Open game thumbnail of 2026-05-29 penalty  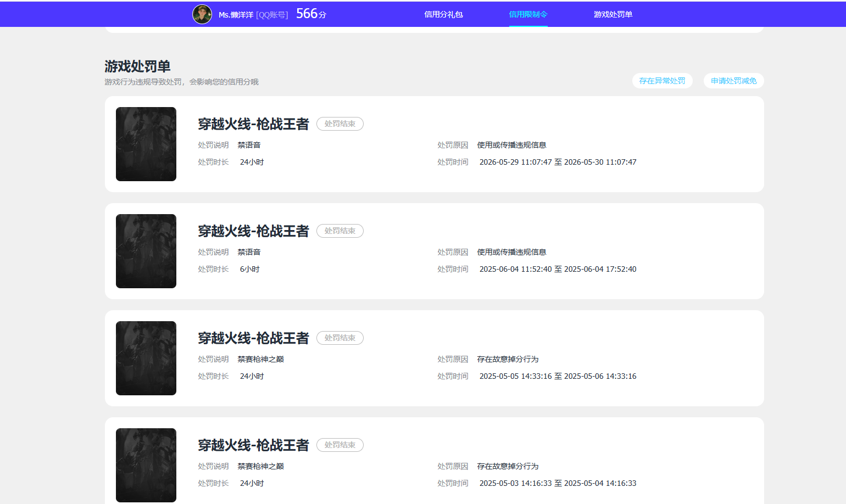point(146,144)
